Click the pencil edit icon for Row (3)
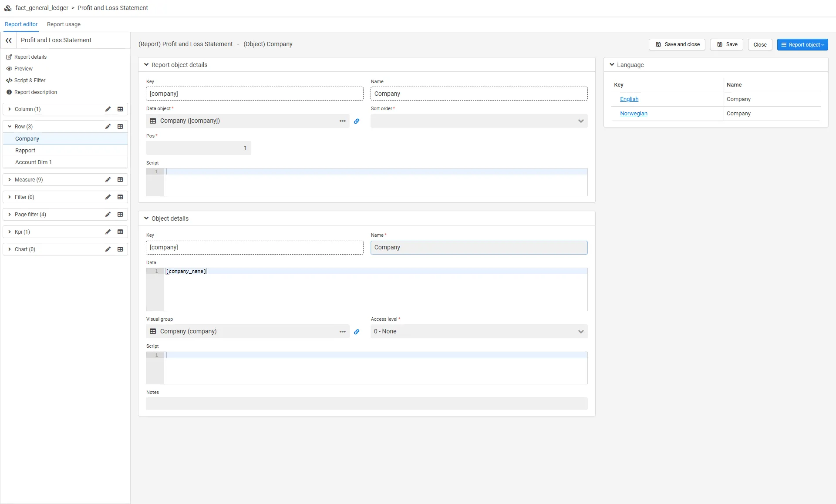The width and height of the screenshot is (836, 504). [108, 127]
